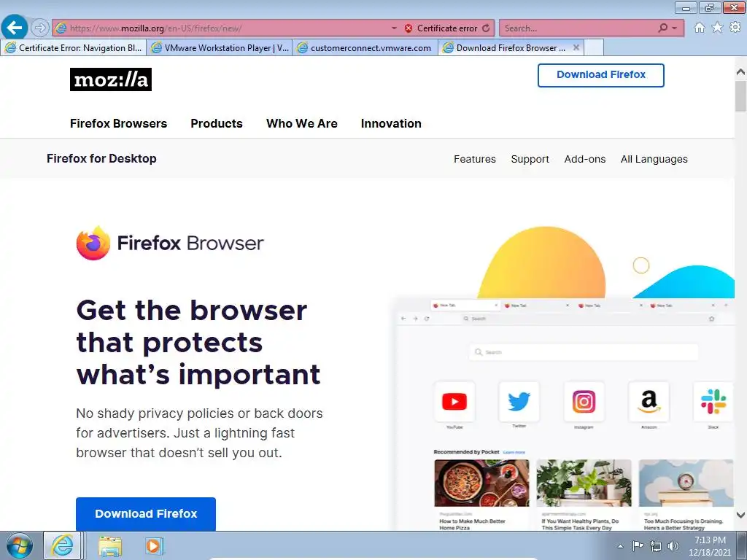Click the Firefox Browser logo

[x=169, y=243]
